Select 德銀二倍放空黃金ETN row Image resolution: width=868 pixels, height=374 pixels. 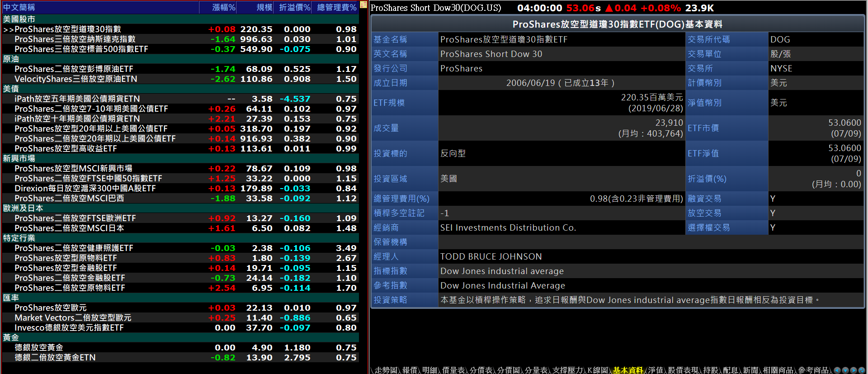tap(55, 358)
